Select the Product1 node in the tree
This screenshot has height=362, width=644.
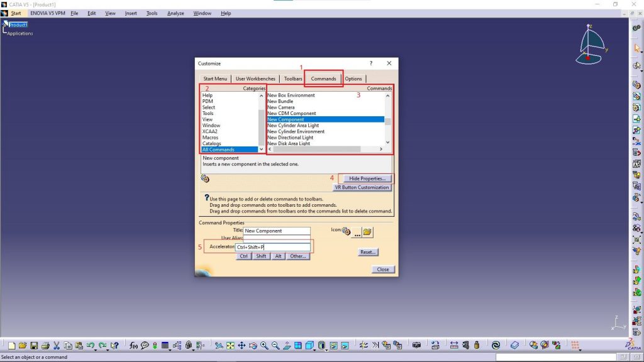tap(18, 25)
